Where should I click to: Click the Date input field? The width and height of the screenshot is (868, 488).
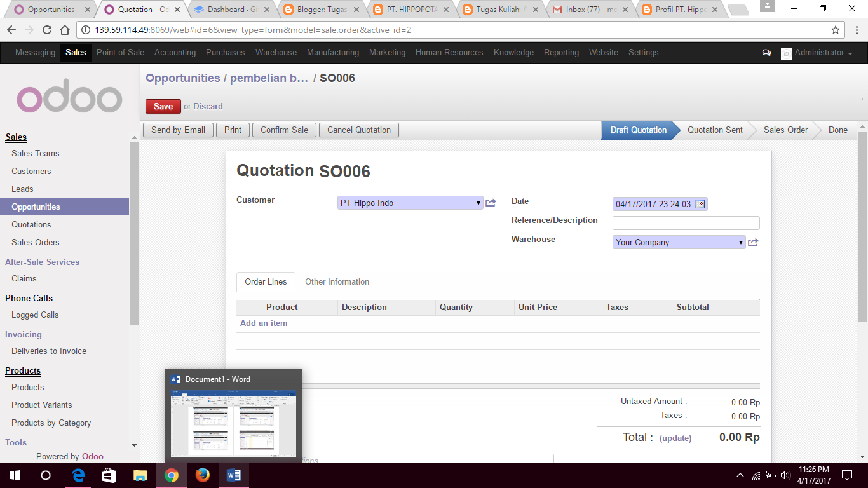point(660,204)
